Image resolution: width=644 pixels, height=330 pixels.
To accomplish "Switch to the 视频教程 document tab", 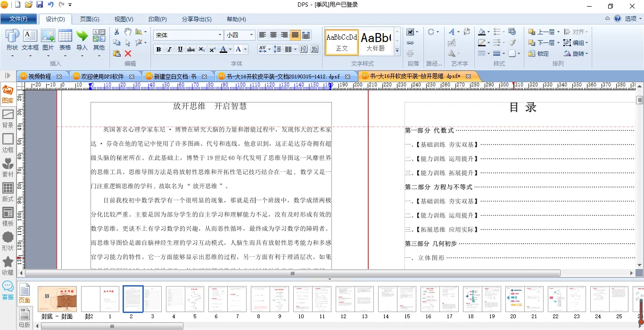I will tap(40, 76).
